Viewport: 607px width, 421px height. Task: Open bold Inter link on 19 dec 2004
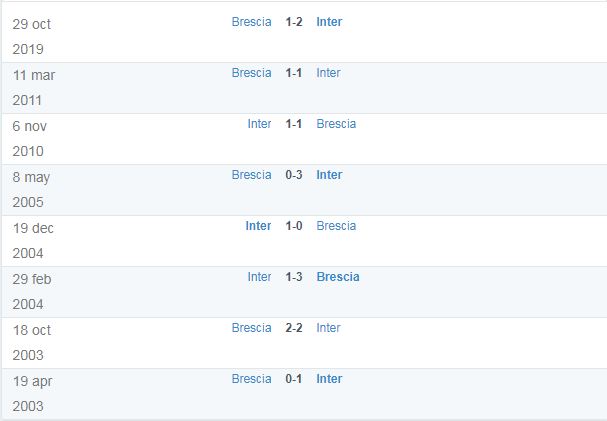pos(258,226)
